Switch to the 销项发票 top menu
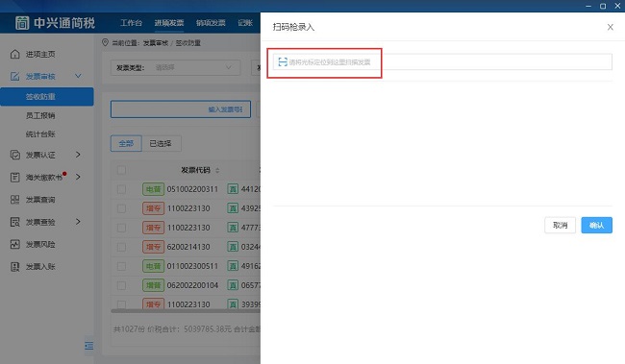 [211, 23]
